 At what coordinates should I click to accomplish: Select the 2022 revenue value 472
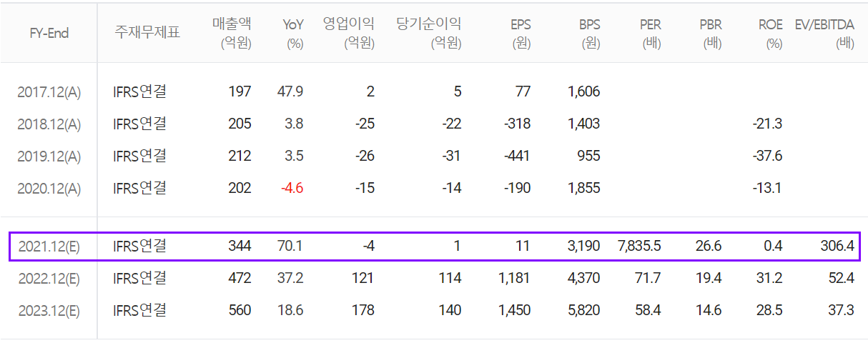click(x=240, y=278)
